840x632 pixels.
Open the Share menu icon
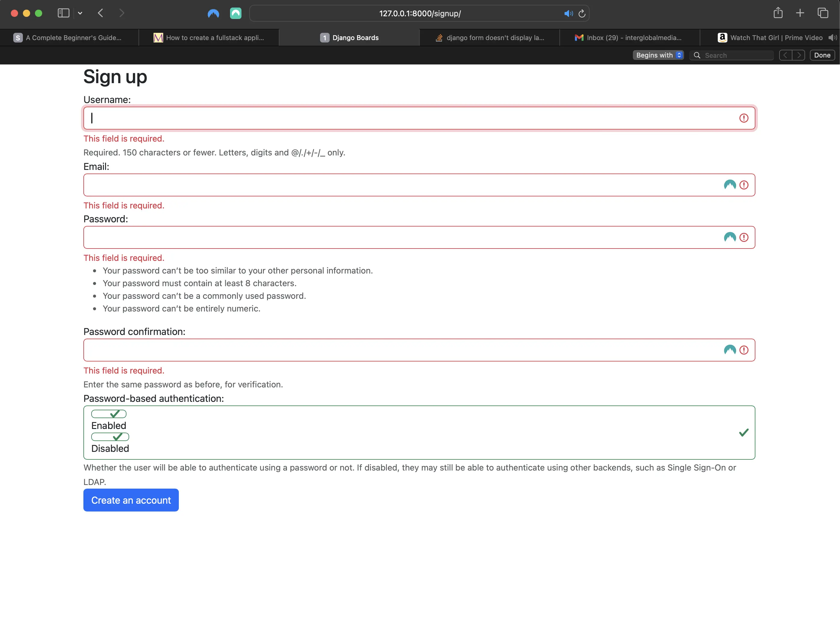[778, 13]
